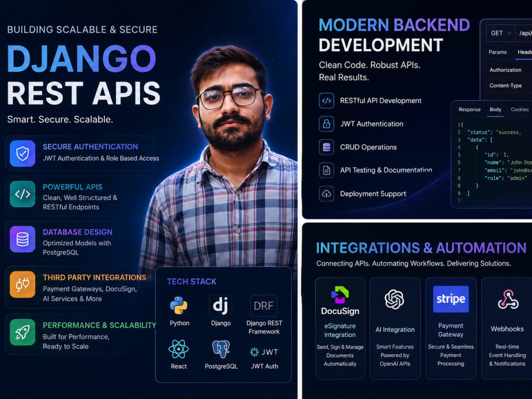Click the BUILDING SCALABLE & SECURE subtitle

(82, 29)
